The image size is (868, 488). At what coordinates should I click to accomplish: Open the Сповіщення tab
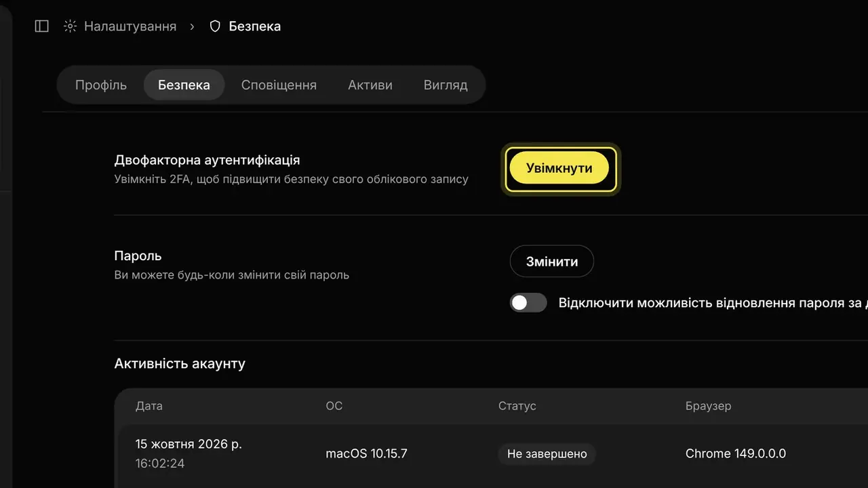pos(279,85)
